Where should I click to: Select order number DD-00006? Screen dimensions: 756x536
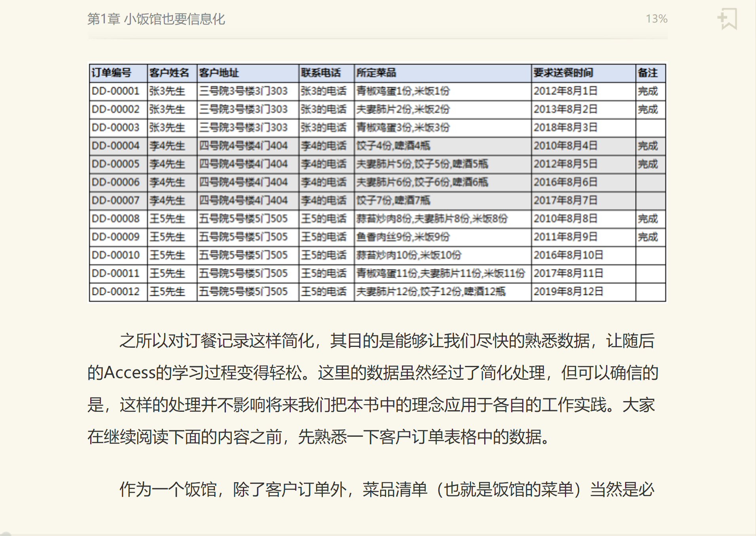pos(116,182)
